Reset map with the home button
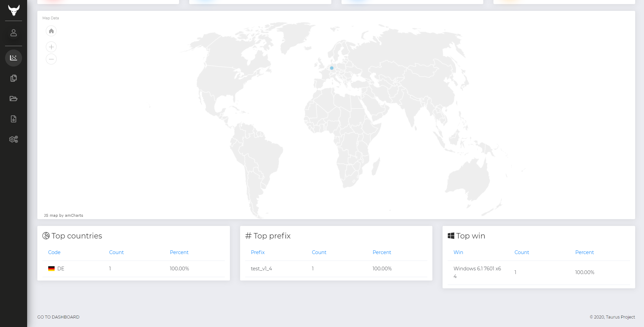Image resolution: width=644 pixels, height=327 pixels. click(x=51, y=31)
